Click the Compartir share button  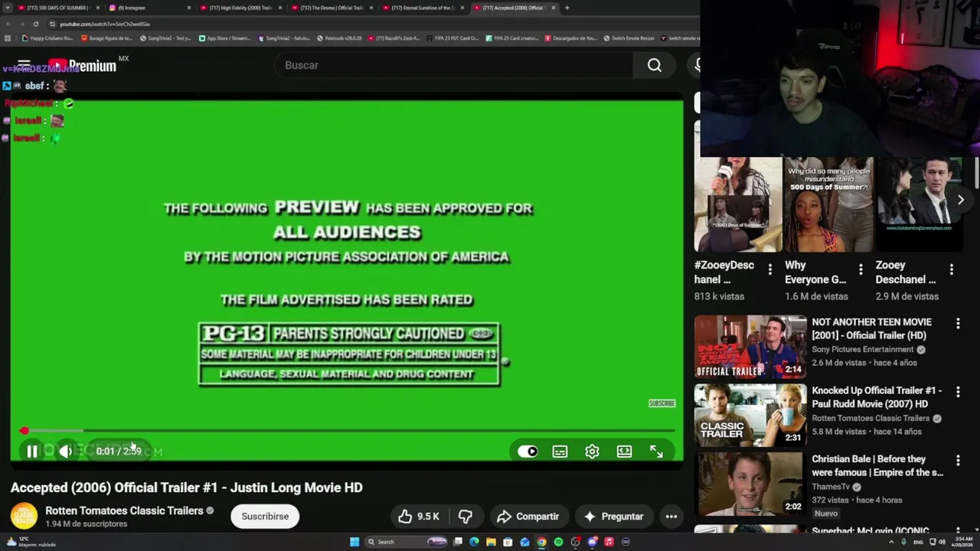coord(528,517)
